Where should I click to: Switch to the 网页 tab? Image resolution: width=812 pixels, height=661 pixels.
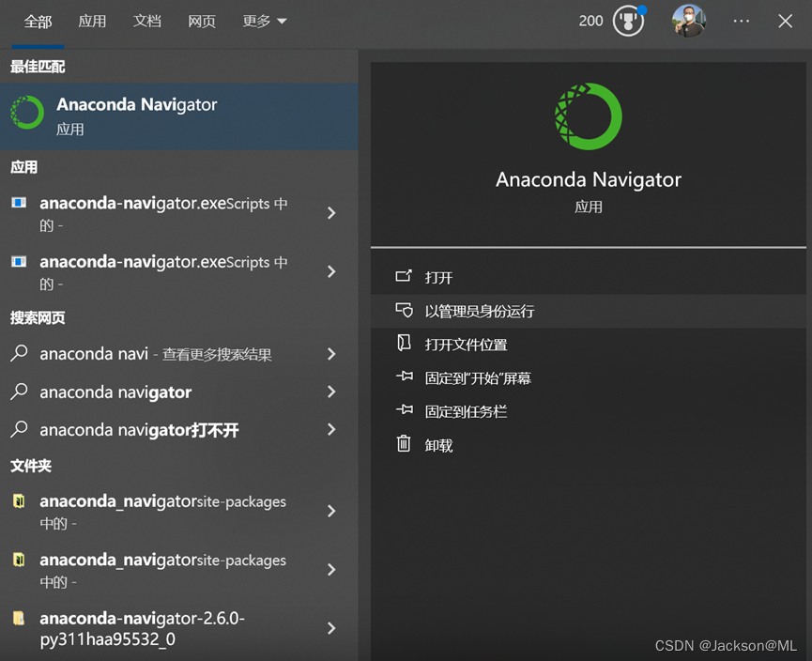202,22
